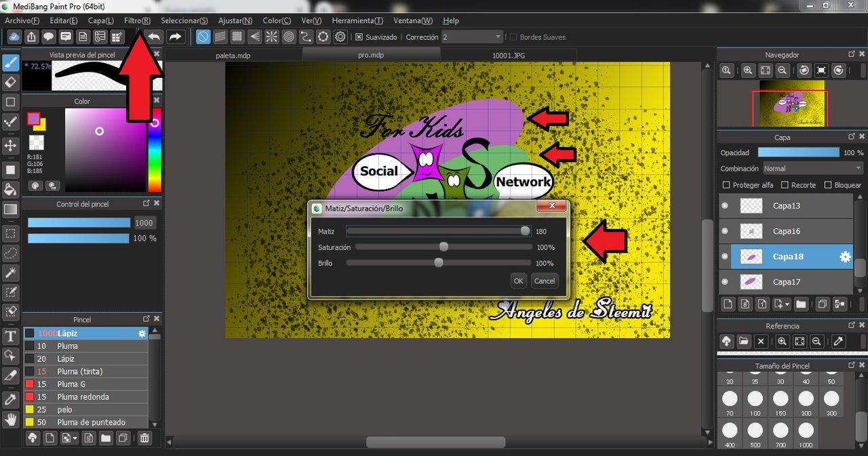Toggle the Bordes Suaves checkbox
The height and width of the screenshot is (456, 868).
(513, 37)
